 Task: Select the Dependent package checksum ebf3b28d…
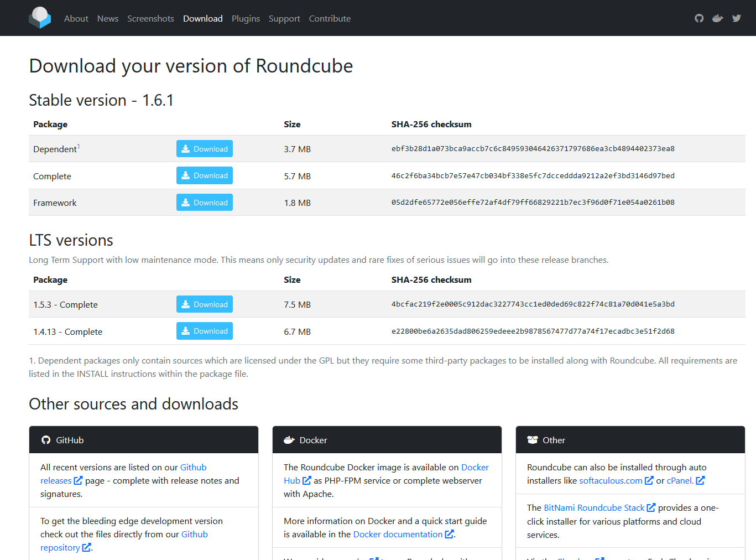point(533,149)
